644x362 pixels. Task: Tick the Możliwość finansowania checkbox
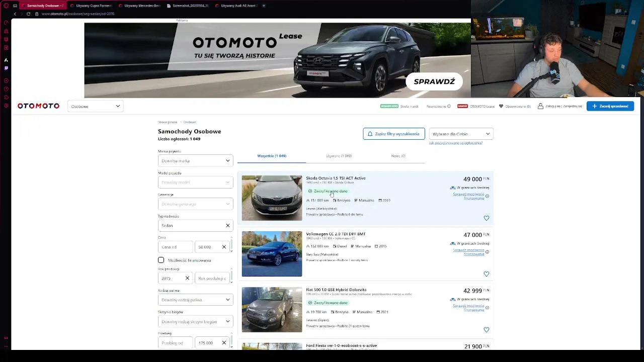pyautogui.click(x=161, y=260)
